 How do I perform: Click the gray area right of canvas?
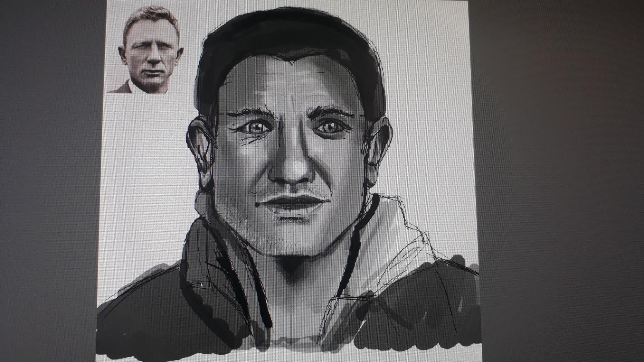click(560, 180)
